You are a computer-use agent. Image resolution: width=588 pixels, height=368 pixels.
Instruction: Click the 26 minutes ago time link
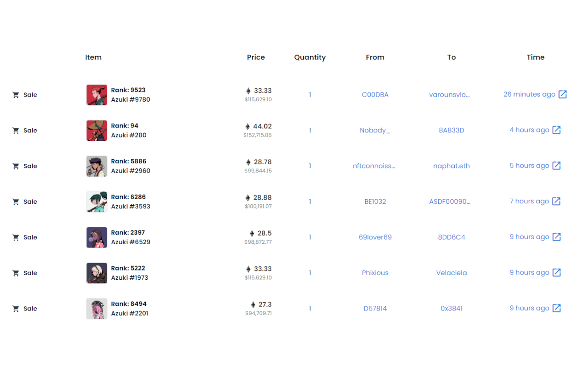pos(529,94)
